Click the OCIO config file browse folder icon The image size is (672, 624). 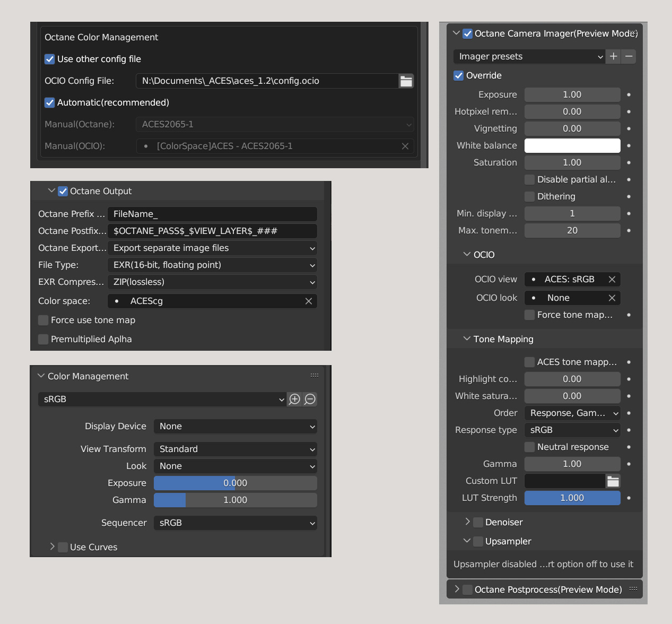[x=406, y=81]
